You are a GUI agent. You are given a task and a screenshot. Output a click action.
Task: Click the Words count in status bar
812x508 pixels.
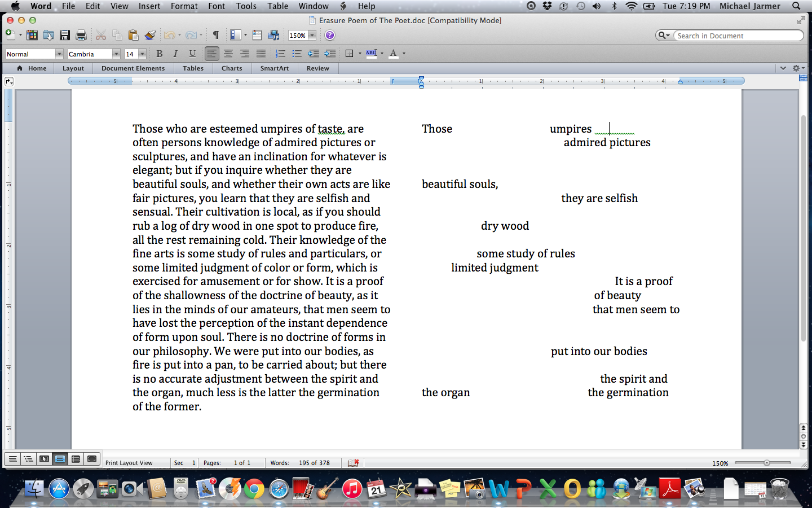coord(299,463)
